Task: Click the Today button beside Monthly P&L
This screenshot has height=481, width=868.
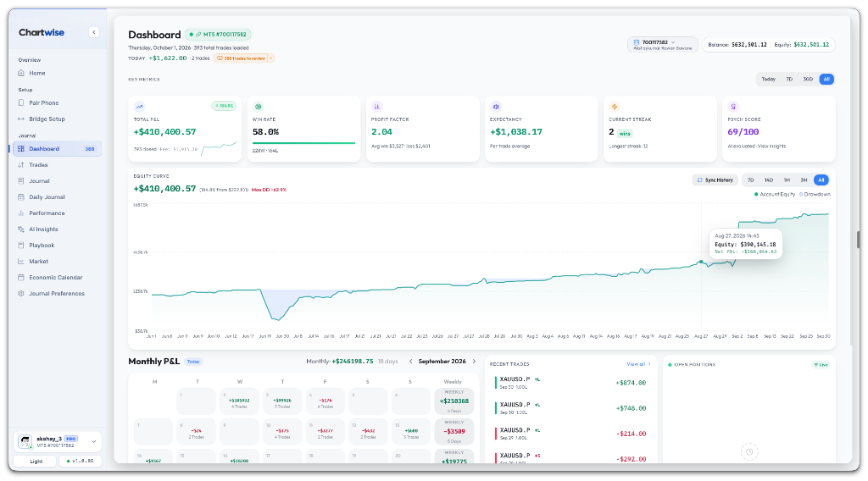Action: point(193,362)
